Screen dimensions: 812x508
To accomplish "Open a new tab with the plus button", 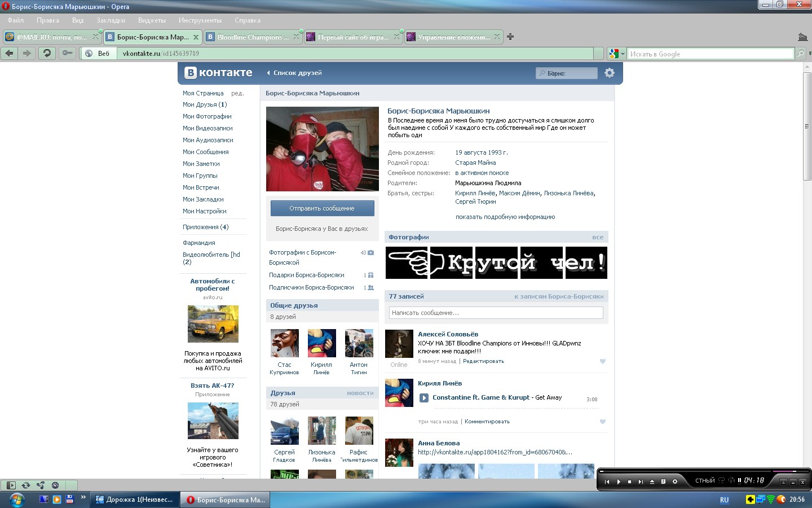I will pos(510,37).
